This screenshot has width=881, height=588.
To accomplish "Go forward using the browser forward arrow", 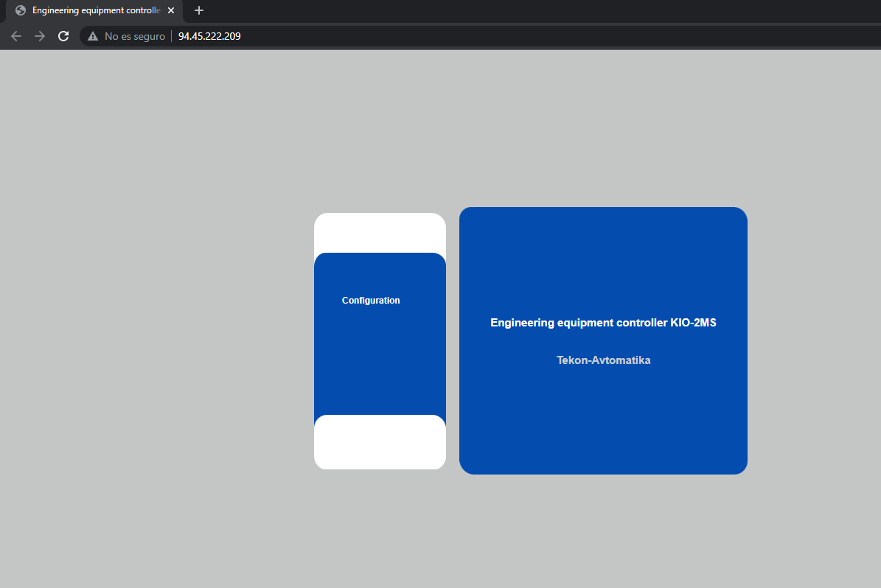I will (40, 36).
